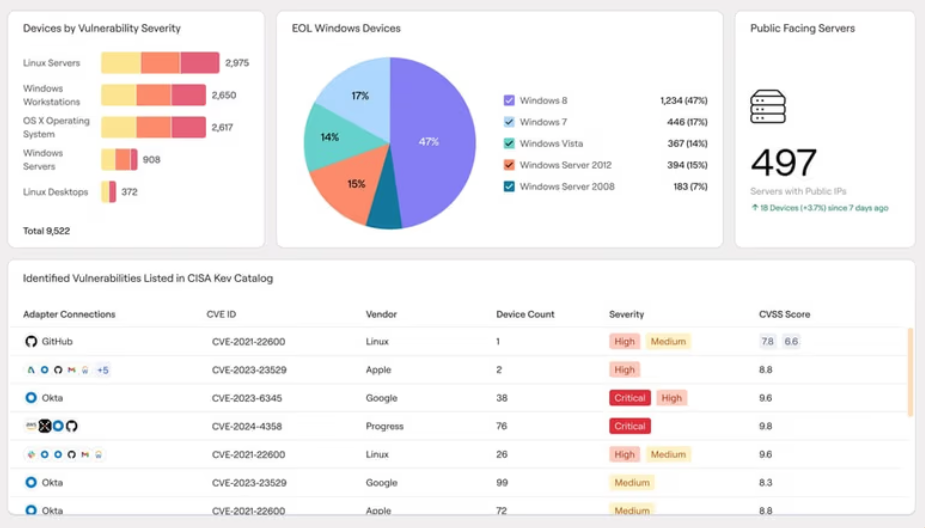Click the GitHub icon in the first table row
Viewport: 925px width, 528px height.
(x=31, y=342)
